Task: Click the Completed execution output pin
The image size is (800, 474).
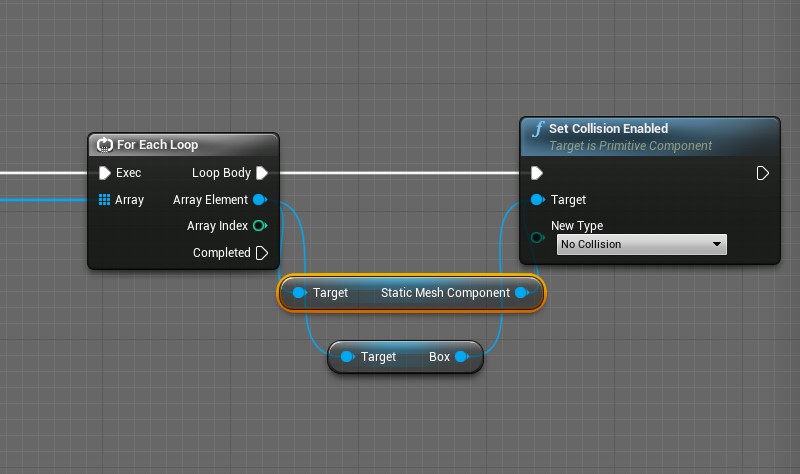Action: [x=262, y=253]
